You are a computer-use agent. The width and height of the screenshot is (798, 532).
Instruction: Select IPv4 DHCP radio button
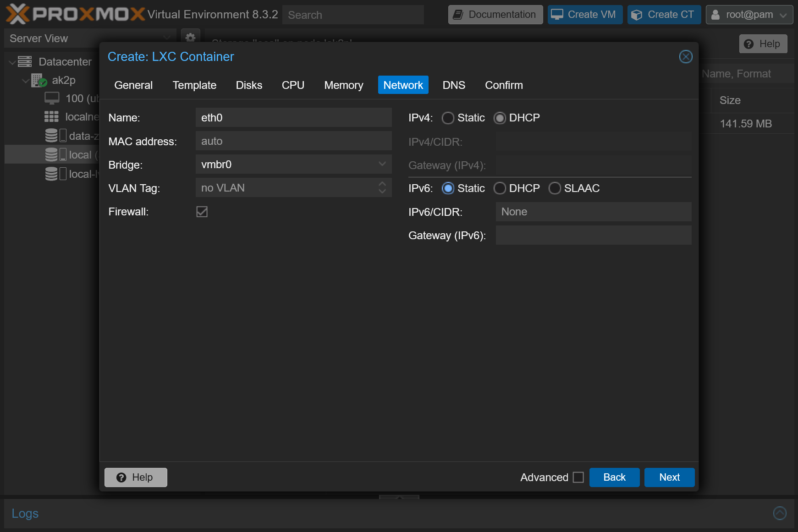[x=500, y=118]
